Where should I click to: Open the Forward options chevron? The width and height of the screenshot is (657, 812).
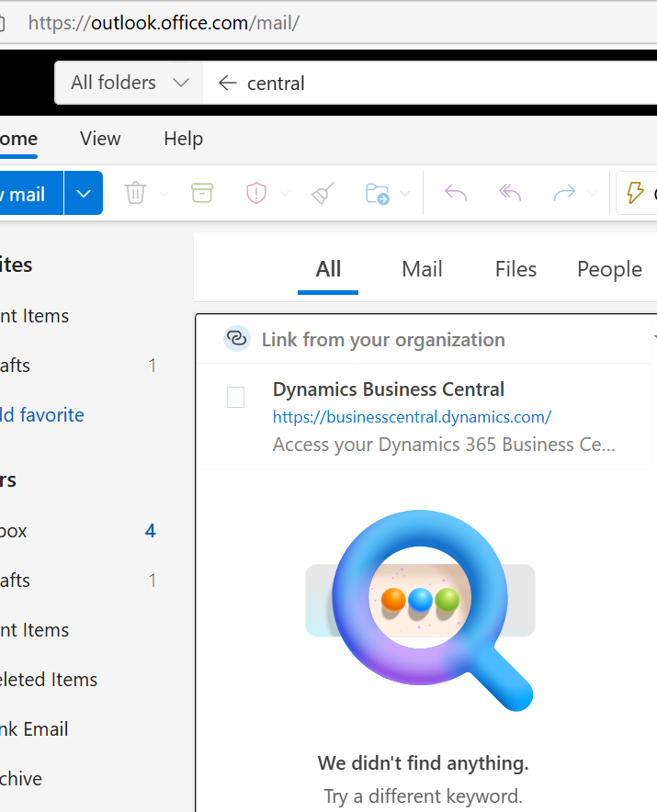[593, 194]
